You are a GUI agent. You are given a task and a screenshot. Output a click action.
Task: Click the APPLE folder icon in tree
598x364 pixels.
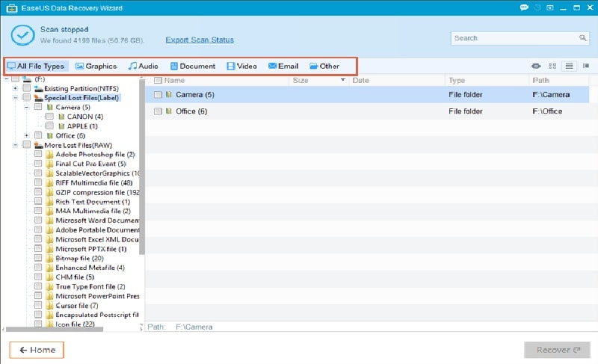[x=61, y=126]
